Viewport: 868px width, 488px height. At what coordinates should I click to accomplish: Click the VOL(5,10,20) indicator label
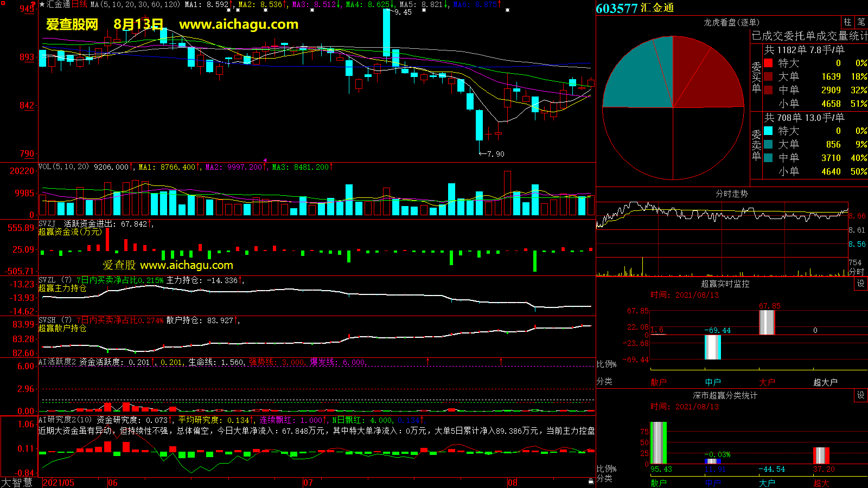tap(63, 167)
